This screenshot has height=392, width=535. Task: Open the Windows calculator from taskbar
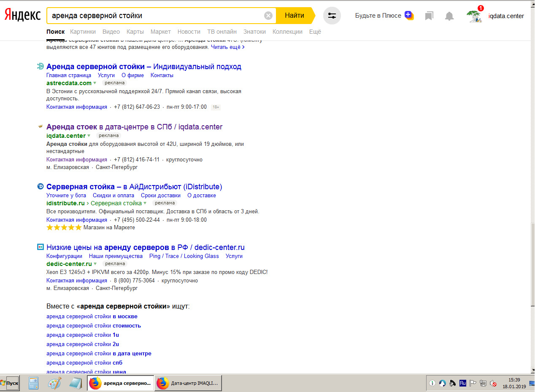click(x=33, y=383)
